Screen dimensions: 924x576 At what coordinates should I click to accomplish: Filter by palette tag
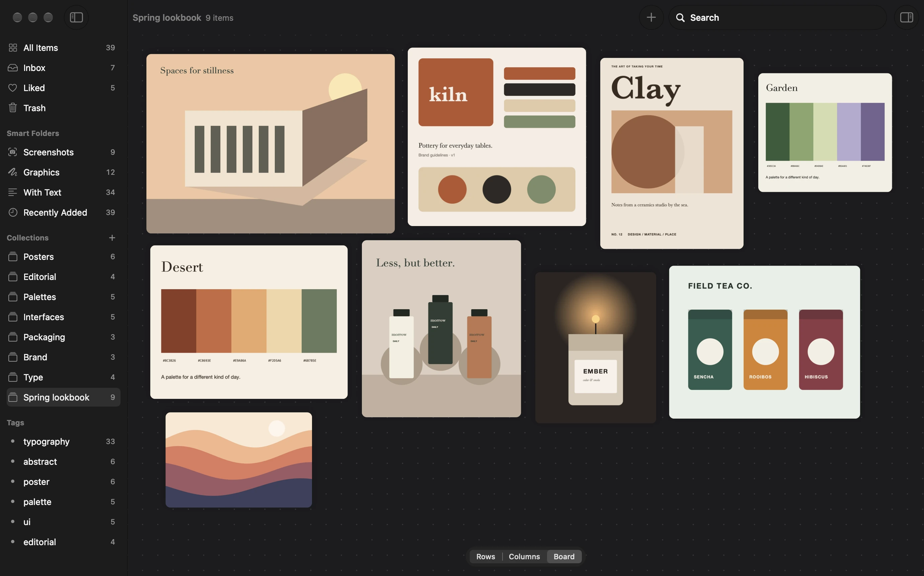click(x=63, y=502)
